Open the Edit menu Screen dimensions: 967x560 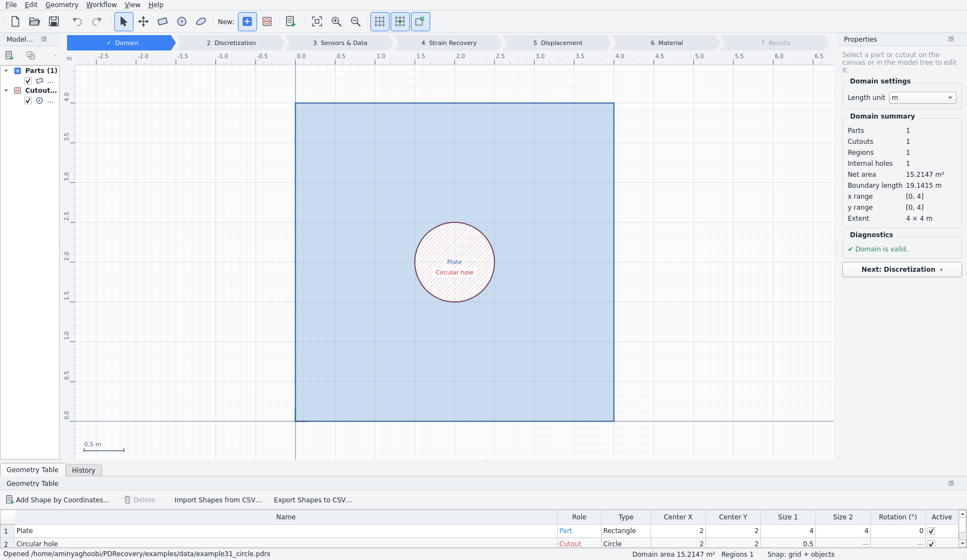tap(31, 5)
